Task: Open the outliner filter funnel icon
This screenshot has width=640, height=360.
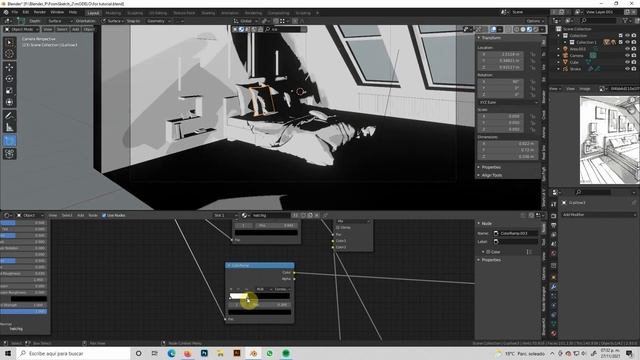Action: (x=625, y=20)
